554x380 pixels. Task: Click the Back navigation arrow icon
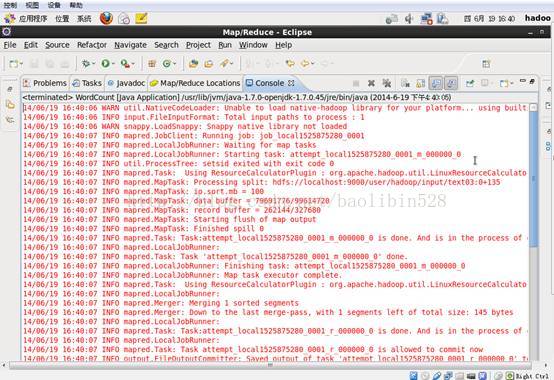304,64
